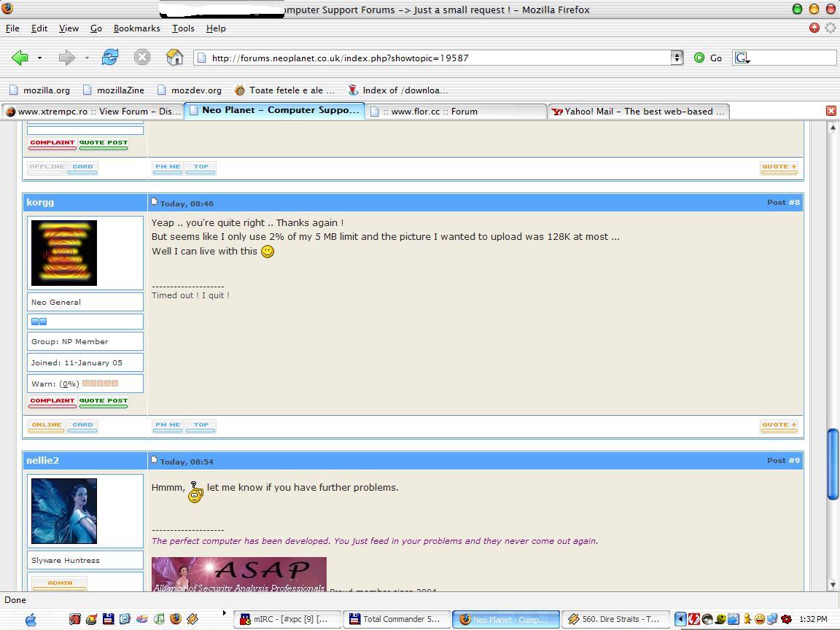840x630 pixels.
Task: Click nellie2's fairy avatar image
Action: pyautogui.click(x=64, y=511)
